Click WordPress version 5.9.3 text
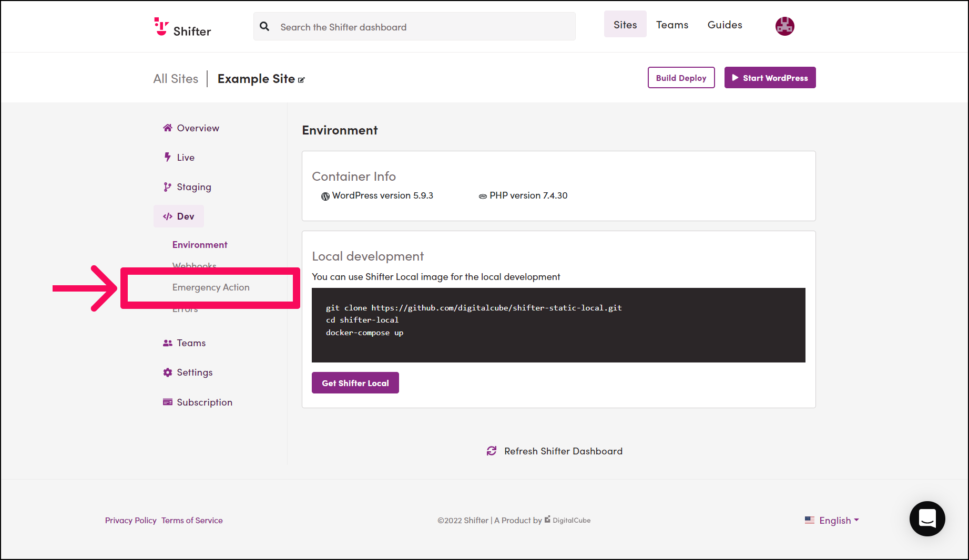This screenshot has height=560, width=969. tap(383, 195)
